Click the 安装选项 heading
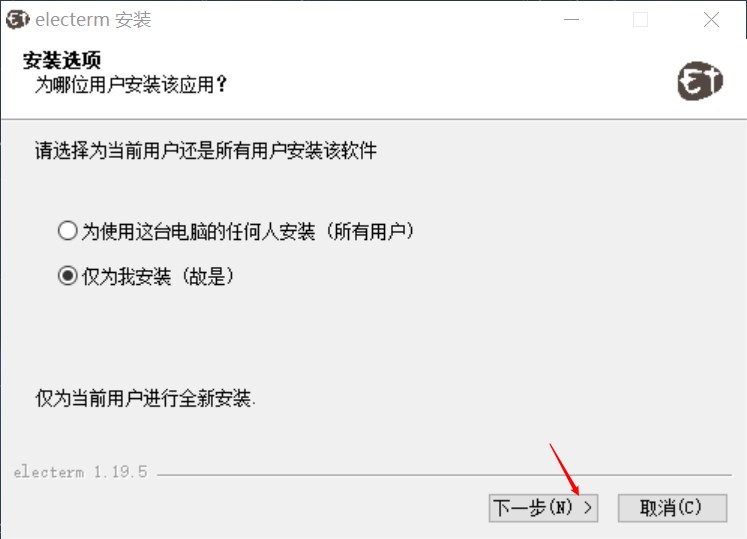The width and height of the screenshot is (747, 539). [x=62, y=60]
